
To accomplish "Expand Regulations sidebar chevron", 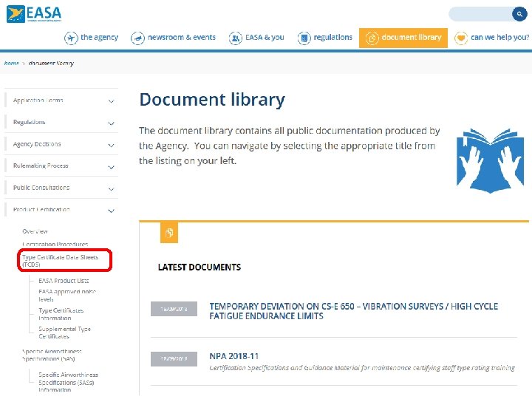I will pyautogui.click(x=111, y=123).
